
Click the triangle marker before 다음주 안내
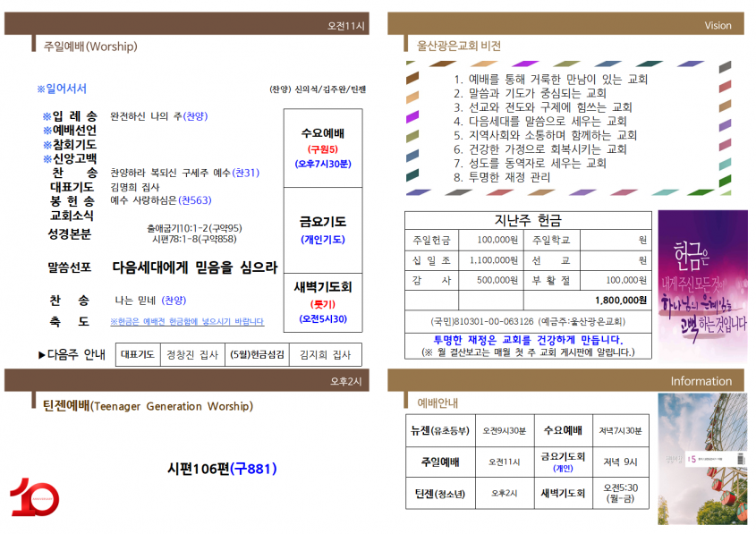(42, 355)
